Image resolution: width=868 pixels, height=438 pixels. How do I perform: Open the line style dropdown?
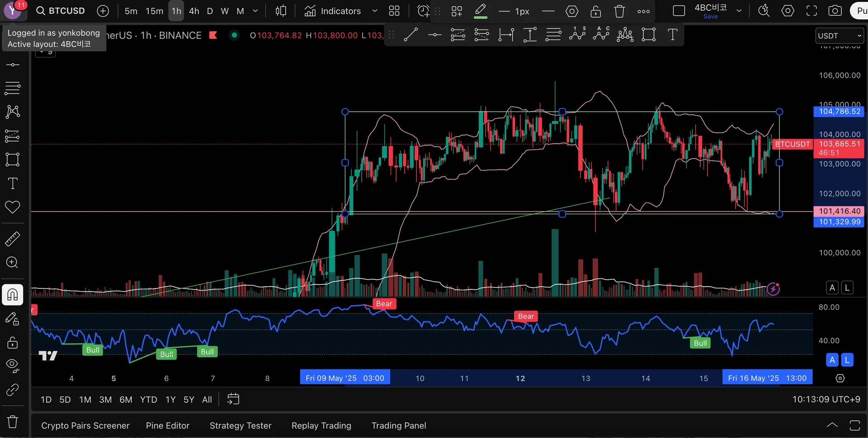coord(548,11)
